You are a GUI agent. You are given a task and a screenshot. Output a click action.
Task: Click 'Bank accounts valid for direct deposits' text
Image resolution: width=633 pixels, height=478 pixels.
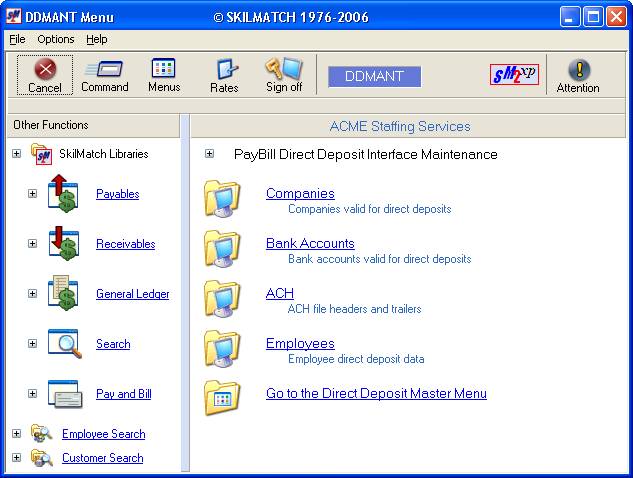(379, 259)
